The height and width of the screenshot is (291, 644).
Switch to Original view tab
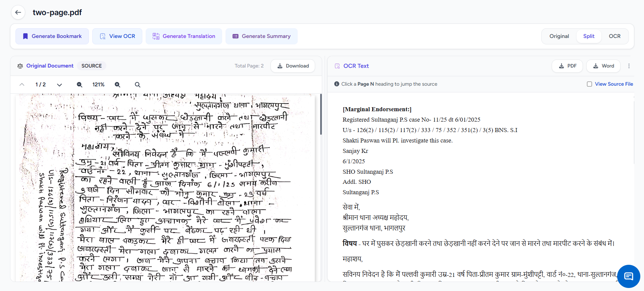[559, 36]
